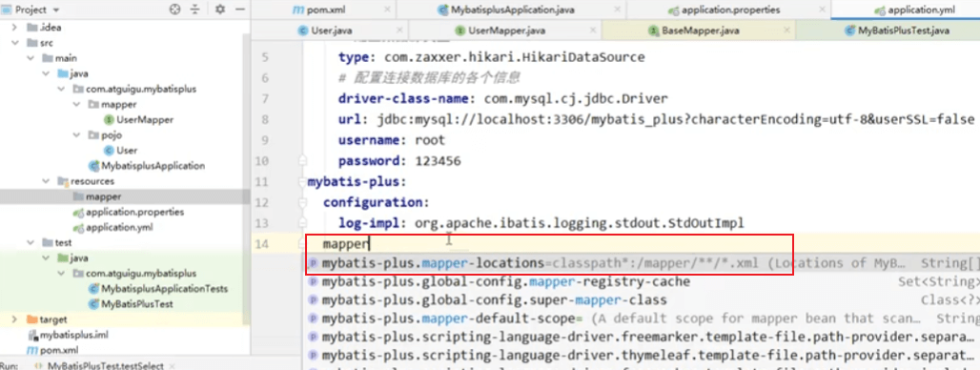Expand the target folder
Image resolution: width=980 pixels, height=370 pixels.
click(15, 319)
